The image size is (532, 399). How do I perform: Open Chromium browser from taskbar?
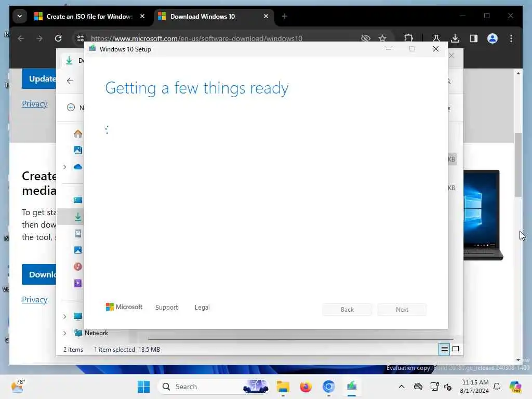click(328, 387)
